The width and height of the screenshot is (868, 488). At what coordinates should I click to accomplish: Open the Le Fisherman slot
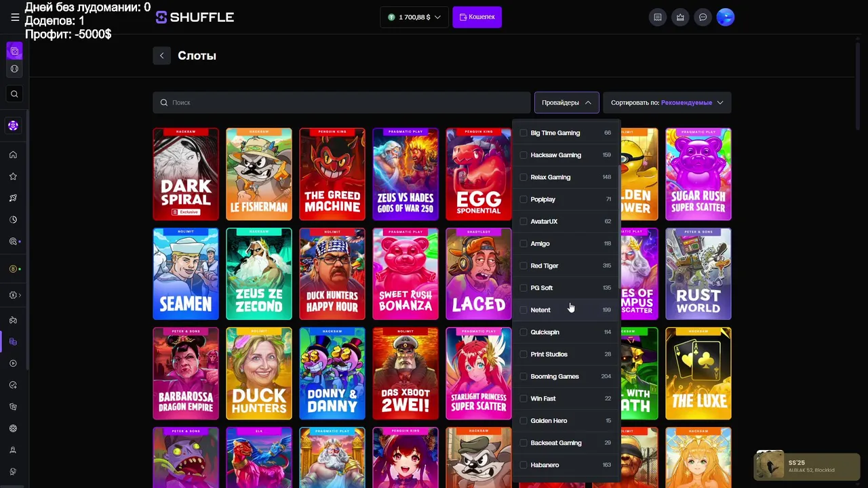[259, 174]
